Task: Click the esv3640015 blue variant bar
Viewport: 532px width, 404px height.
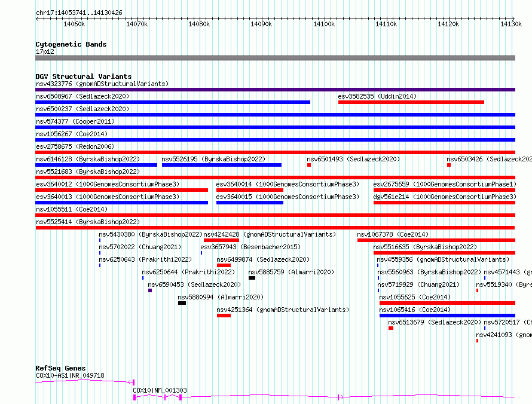Action: click(250, 203)
